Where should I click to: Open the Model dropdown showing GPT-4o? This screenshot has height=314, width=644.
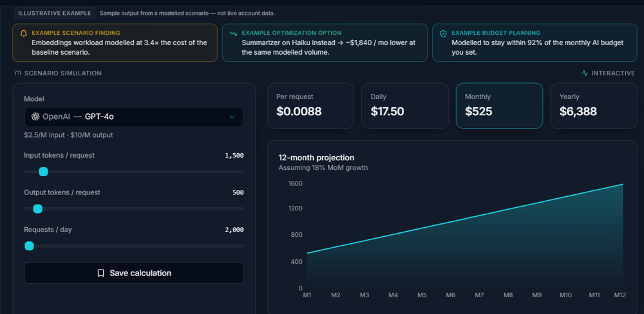[134, 117]
